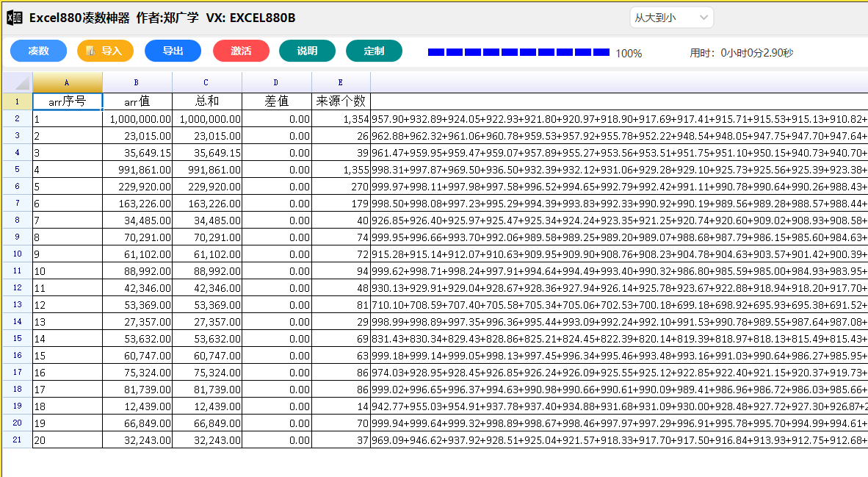Click the arr序号 header cell
This screenshot has width=868, height=477.
[68, 101]
